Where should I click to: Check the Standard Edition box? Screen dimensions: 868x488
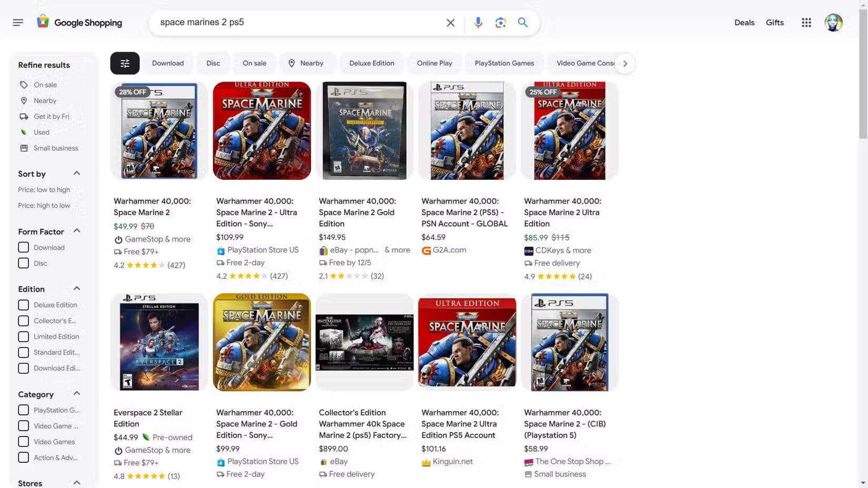[x=24, y=352]
